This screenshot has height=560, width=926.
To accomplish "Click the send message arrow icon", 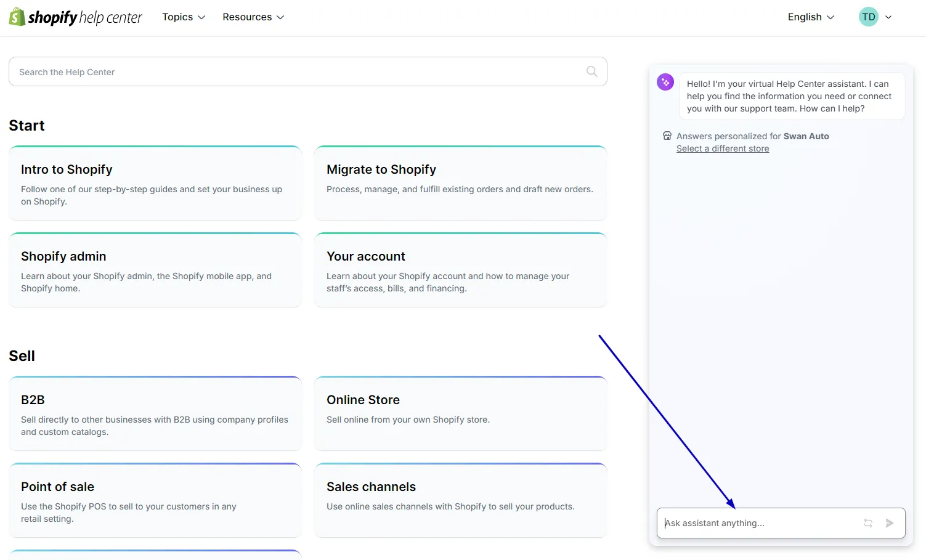I will (890, 523).
